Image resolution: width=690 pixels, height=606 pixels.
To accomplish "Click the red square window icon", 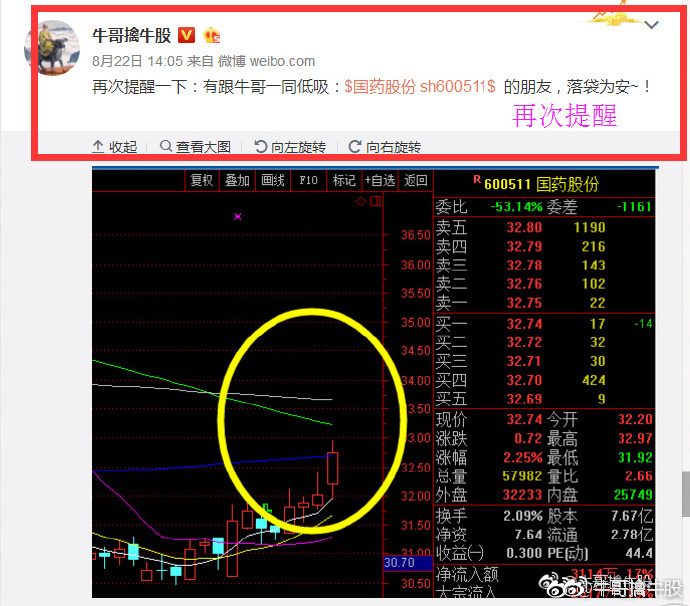I will pyautogui.click(x=375, y=202).
